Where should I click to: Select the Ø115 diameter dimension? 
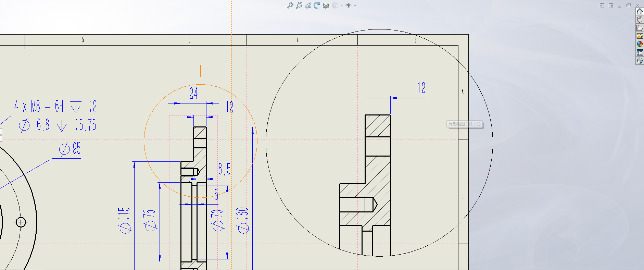click(x=124, y=220)
